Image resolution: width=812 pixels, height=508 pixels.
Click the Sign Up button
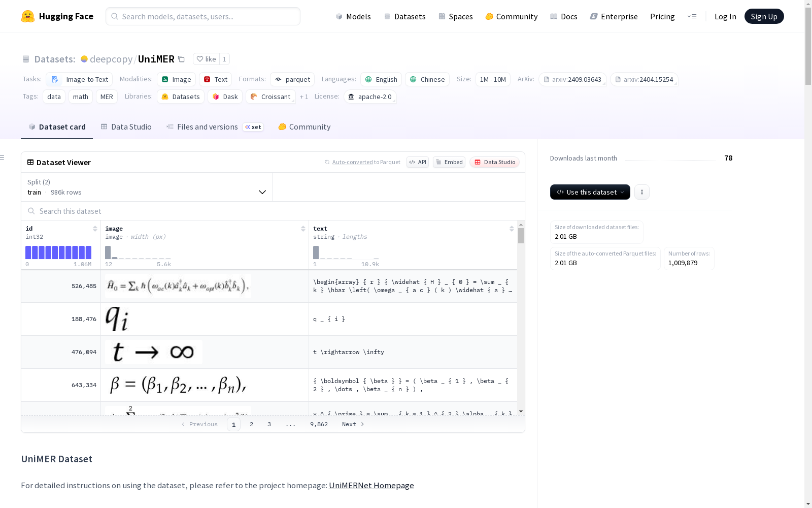pos(764,16)
